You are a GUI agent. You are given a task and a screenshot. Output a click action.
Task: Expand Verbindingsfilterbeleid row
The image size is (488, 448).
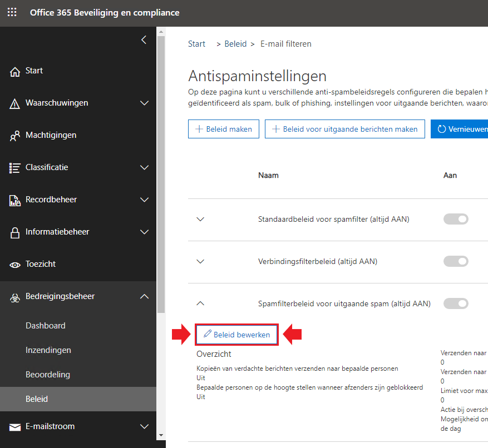pos(200,261)
